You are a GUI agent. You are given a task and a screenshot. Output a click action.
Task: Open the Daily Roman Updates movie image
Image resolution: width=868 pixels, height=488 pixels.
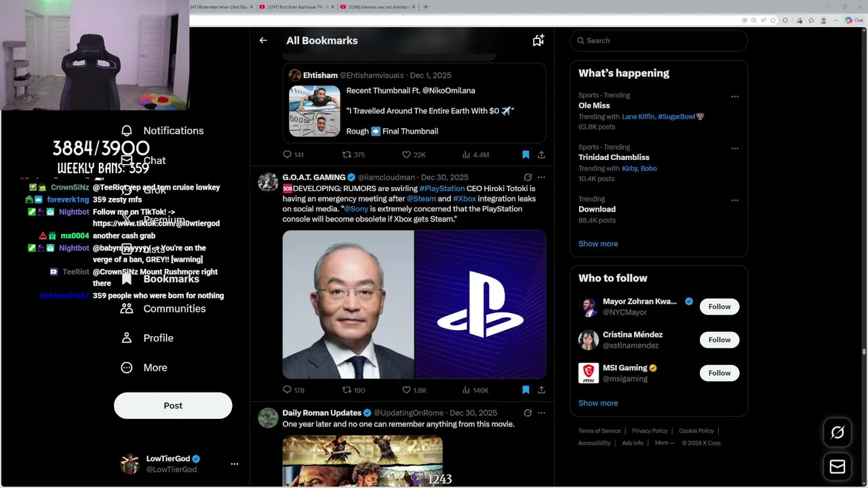363,462
